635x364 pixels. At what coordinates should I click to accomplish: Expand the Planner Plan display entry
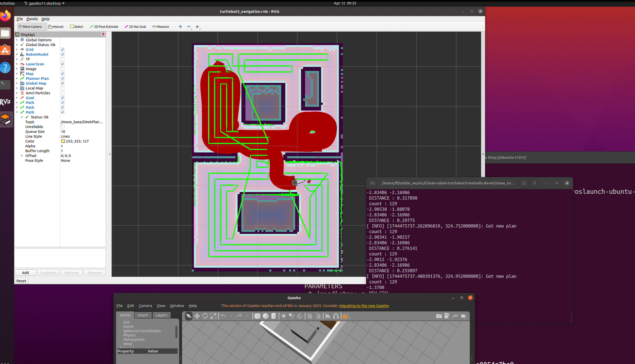pos(17,79)
